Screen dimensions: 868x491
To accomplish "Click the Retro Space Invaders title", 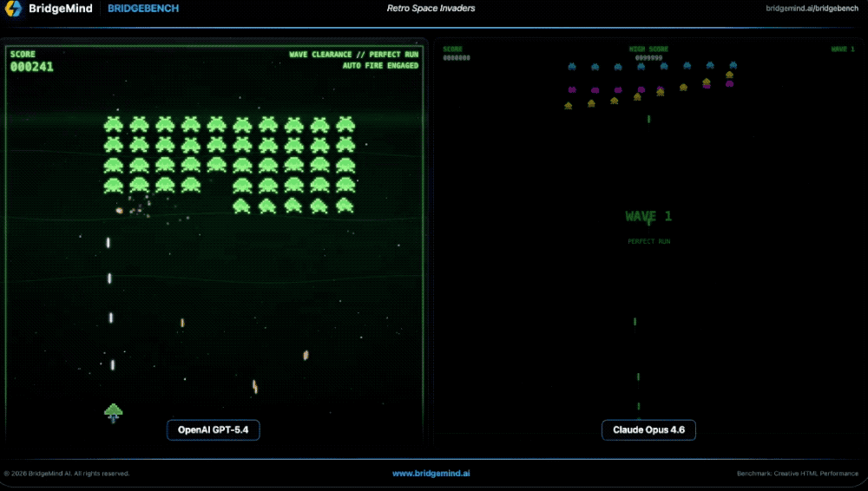I will coord(431,9).
